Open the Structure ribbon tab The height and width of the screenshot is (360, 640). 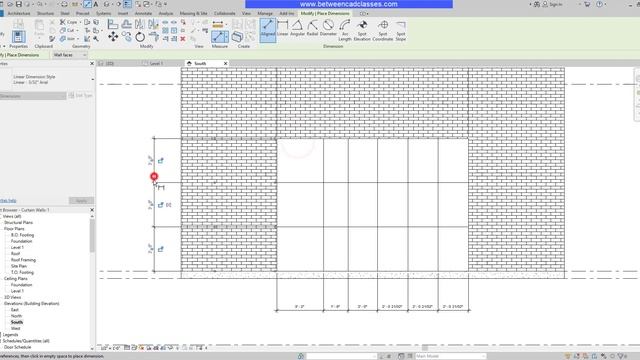(x=45, y=13)
